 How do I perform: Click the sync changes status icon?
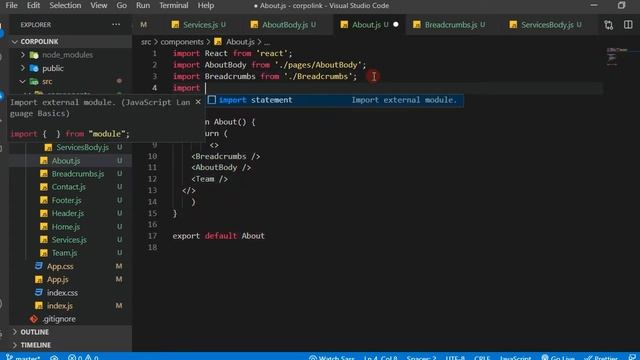(54, 357)
